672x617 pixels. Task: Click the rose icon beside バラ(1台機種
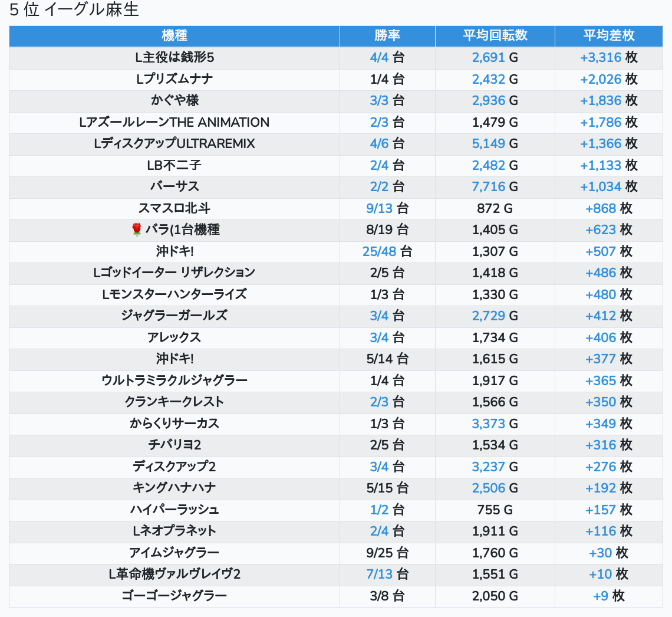[136, 230]
